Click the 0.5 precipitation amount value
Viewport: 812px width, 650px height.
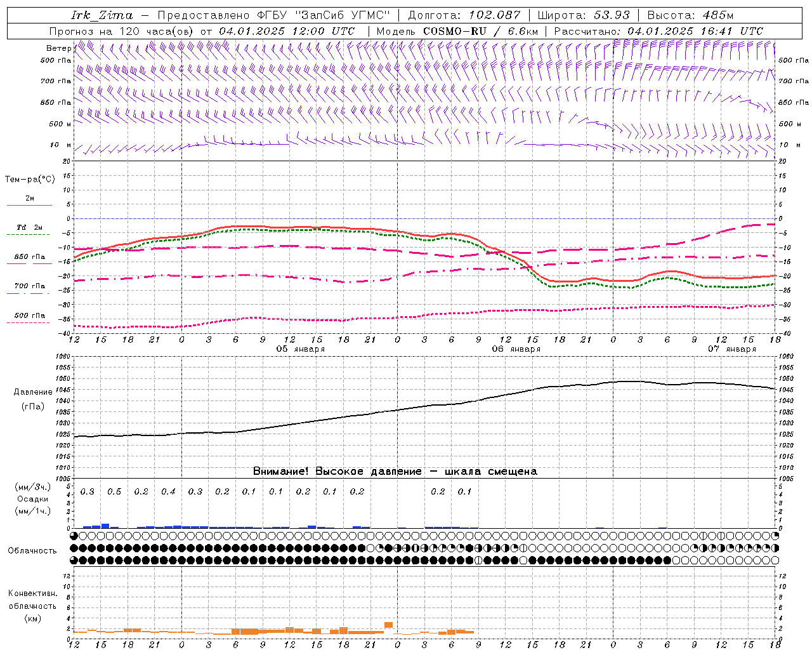[x=114, y=492]
